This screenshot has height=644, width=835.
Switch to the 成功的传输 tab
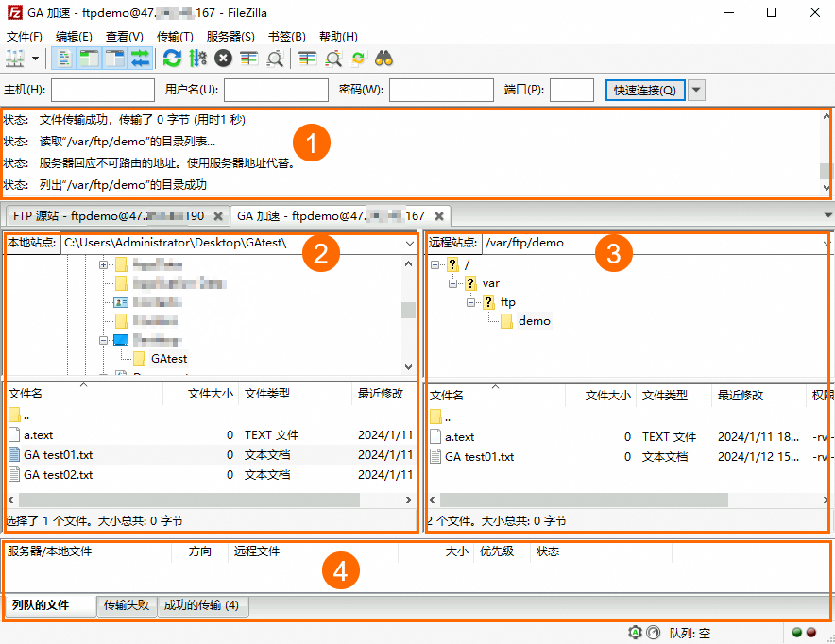[x=201, y=606]
